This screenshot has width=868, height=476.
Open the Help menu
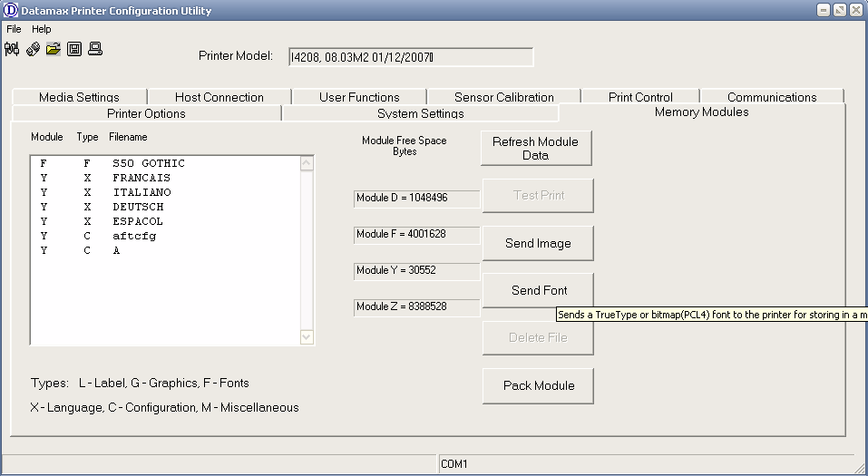coord(41,29)
